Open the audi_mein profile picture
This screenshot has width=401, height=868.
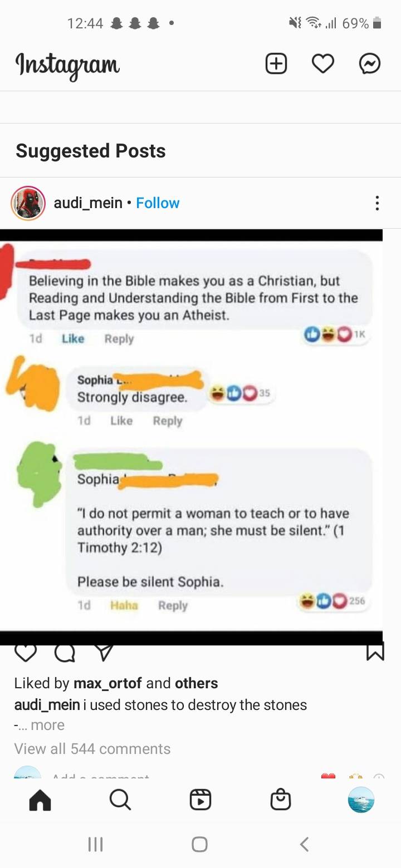(28, 203)
